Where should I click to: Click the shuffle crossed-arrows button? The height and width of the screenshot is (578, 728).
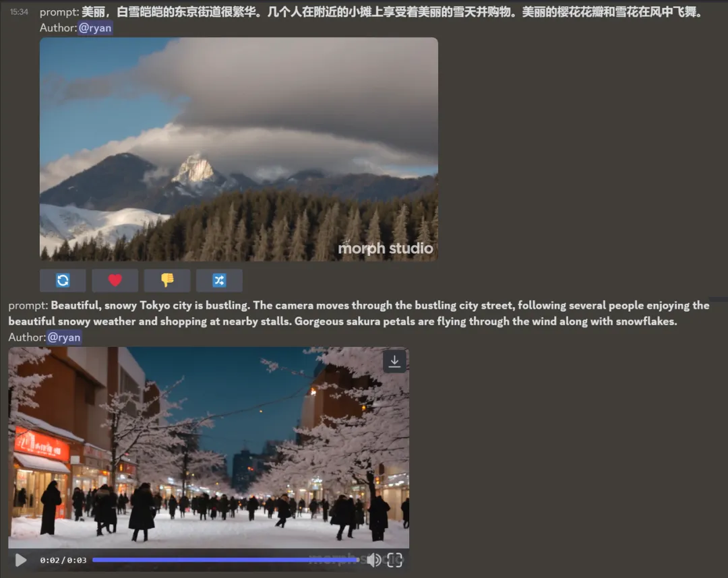point(219,280)
